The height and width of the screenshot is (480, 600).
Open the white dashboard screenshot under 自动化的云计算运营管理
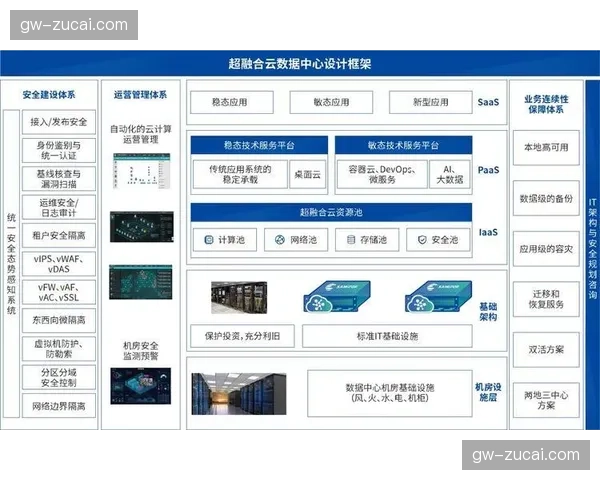tap(142, 171)
